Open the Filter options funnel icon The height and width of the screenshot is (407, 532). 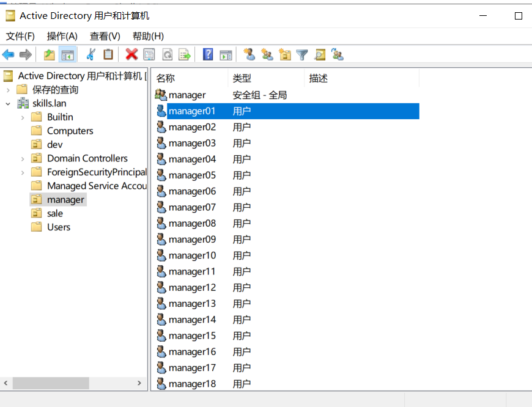pos(302,55)
